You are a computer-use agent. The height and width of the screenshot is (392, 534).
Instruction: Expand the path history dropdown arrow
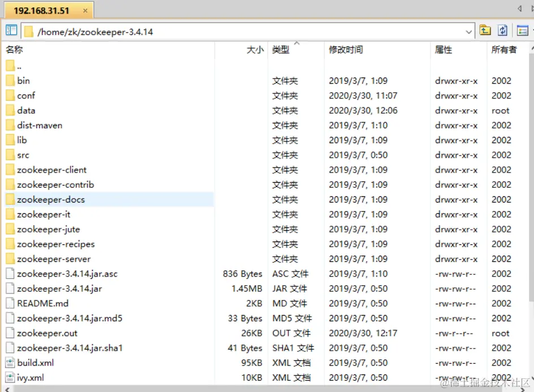[468, 32]
